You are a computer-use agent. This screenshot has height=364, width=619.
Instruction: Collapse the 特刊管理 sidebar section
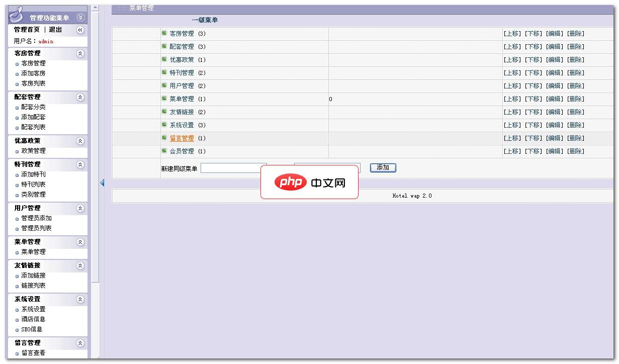80,164
